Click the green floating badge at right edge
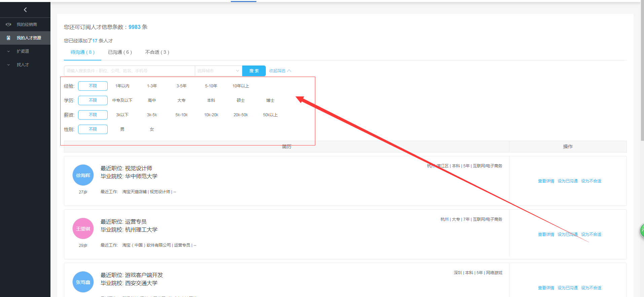644x297 pixels. point(642,231)
